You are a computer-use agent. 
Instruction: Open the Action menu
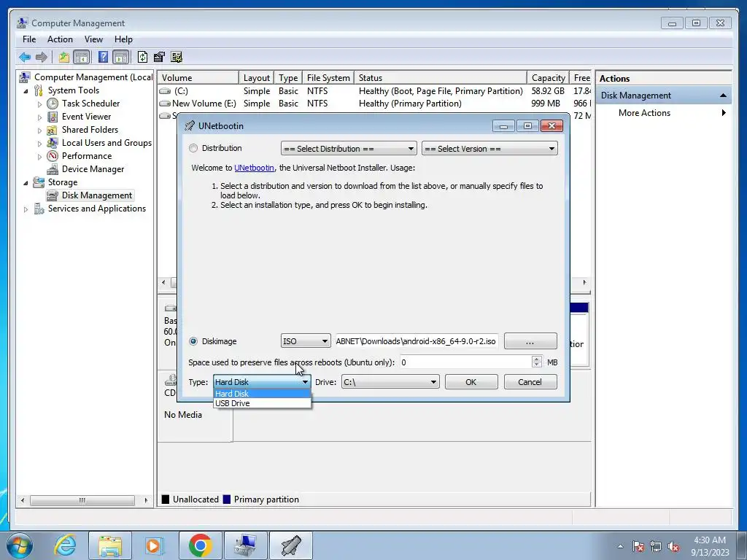coord(60,39)
